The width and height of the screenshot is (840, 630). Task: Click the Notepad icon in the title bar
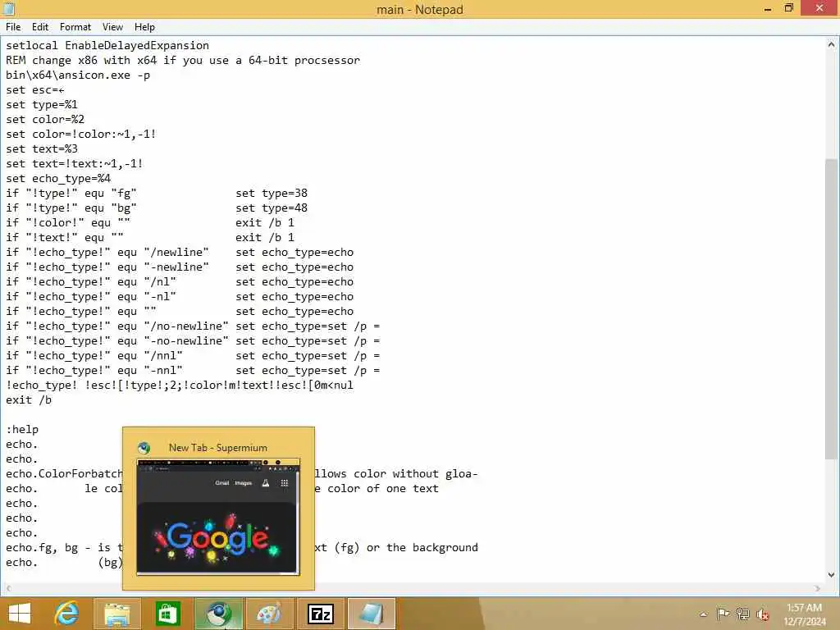[8, 8]
